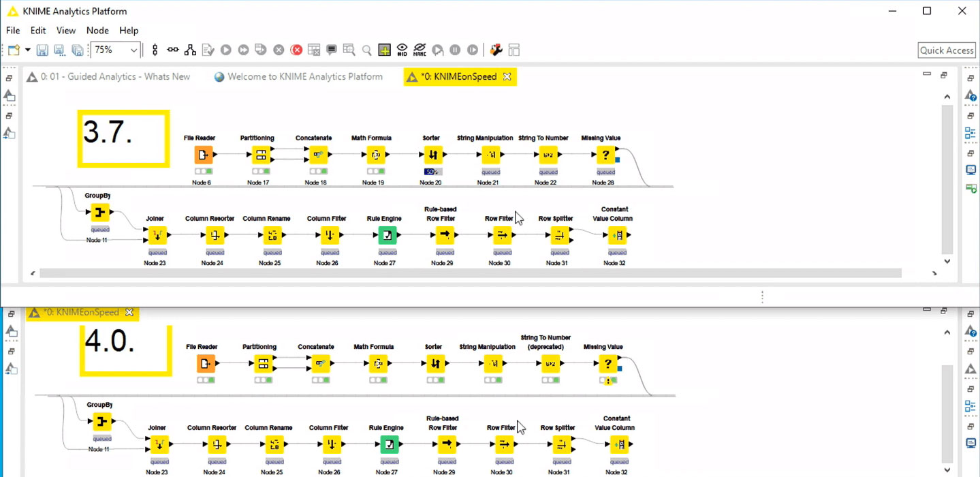Click the Save toolbar icon
980x477 pixels.
click(42, 50)
